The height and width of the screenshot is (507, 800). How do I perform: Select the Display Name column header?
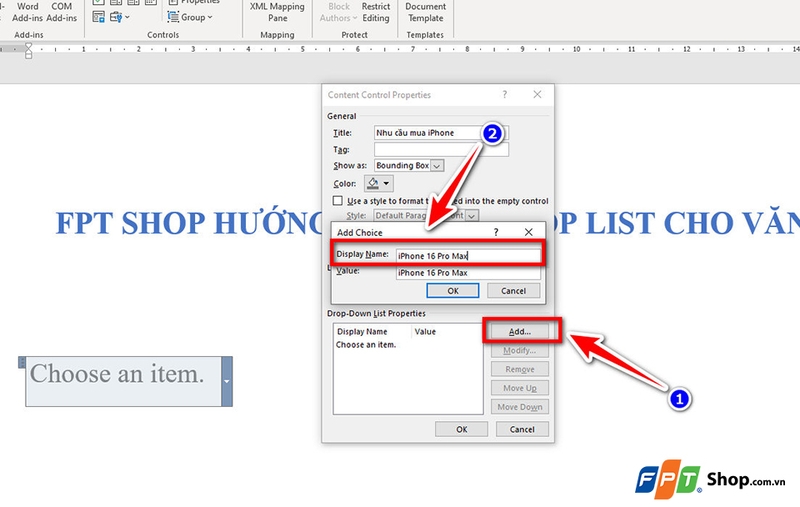coord(362,332)
